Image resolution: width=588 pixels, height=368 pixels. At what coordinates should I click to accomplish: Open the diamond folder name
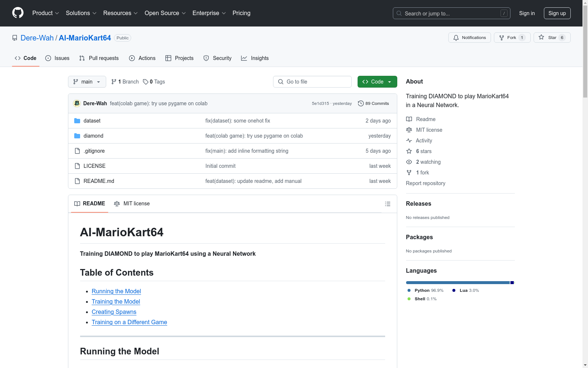(93, 136)
